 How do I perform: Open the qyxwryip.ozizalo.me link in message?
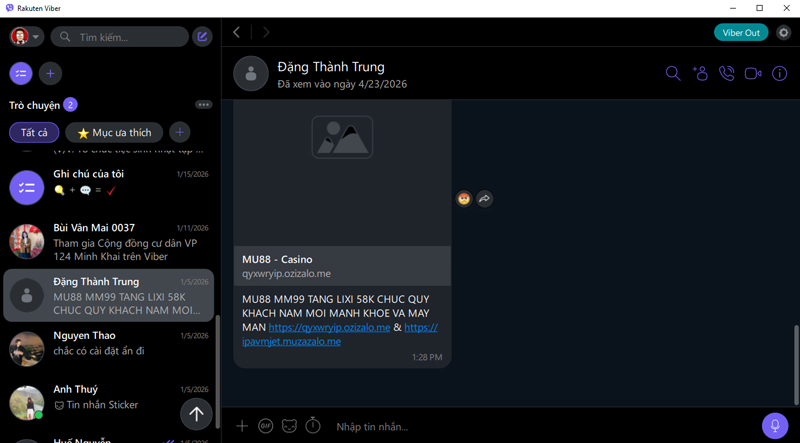coord(330,327)
